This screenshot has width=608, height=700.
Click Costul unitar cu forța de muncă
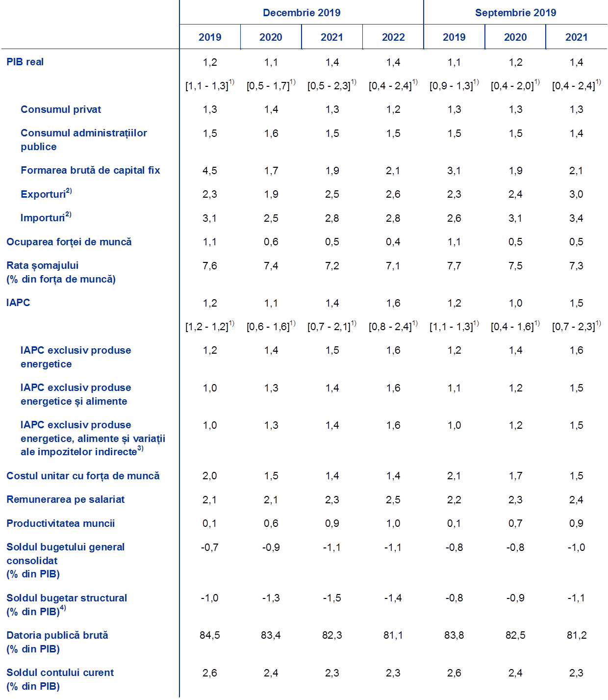pos(83,476)
